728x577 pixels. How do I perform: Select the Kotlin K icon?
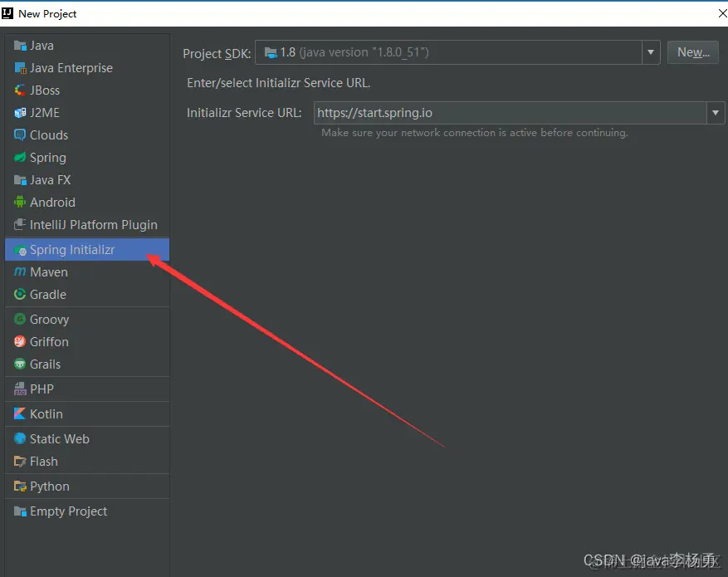pyautogui.click(x=20, y=413)
